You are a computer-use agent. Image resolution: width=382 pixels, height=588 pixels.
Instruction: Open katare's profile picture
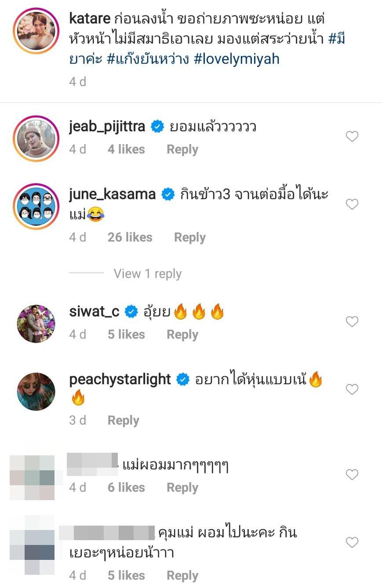pos(36,30)
